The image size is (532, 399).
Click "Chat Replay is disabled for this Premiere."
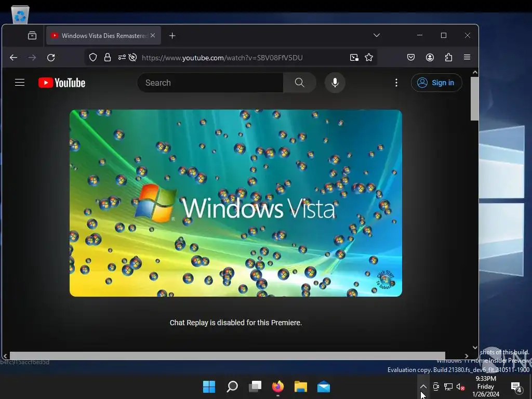[x=236, y=323]
